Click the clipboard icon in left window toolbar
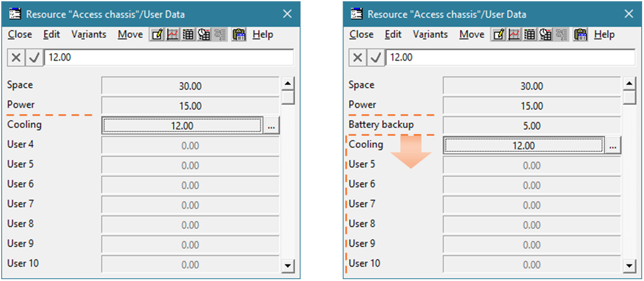The image size is (644, 281). click(239, 35)
